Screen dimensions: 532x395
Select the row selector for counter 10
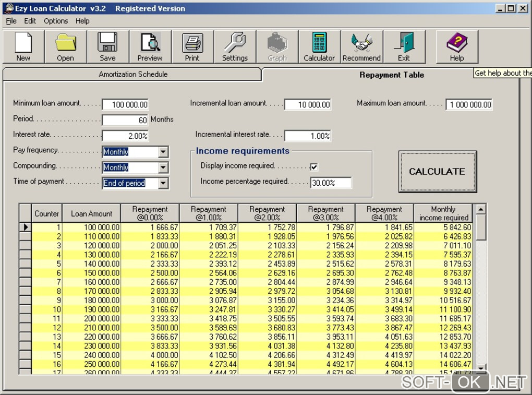(x=26, y=309)
